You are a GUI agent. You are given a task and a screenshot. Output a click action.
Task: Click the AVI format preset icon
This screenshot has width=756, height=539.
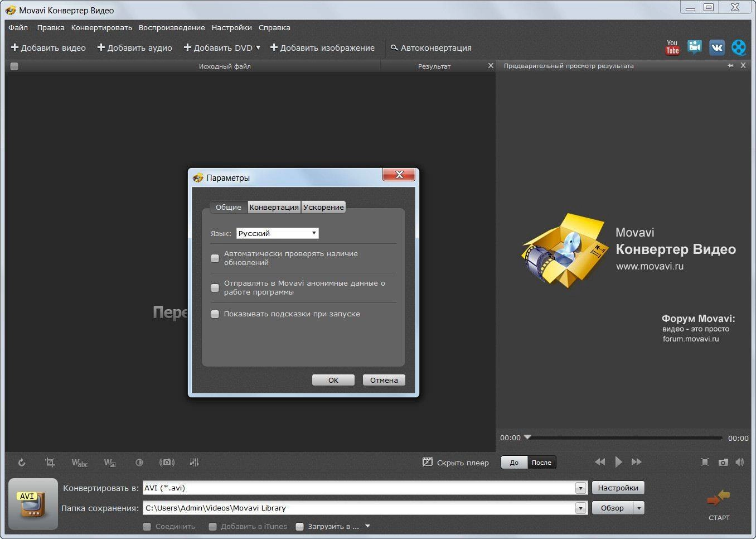(x=33, y=504)
